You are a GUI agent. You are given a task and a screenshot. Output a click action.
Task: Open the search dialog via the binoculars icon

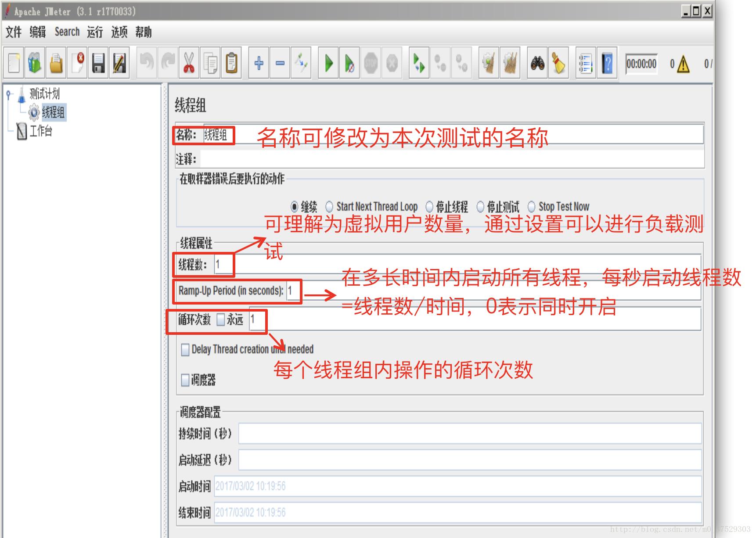[538, 64]
